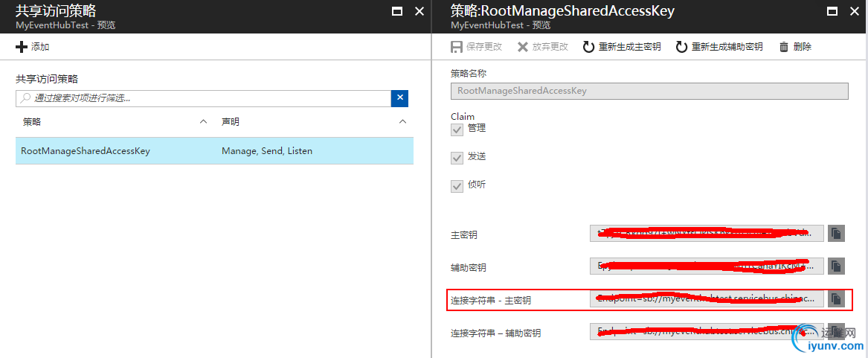Click the 辅助密钥 value field
The width and height of the screenshot is (868, 358).
[x=707, y=266]
